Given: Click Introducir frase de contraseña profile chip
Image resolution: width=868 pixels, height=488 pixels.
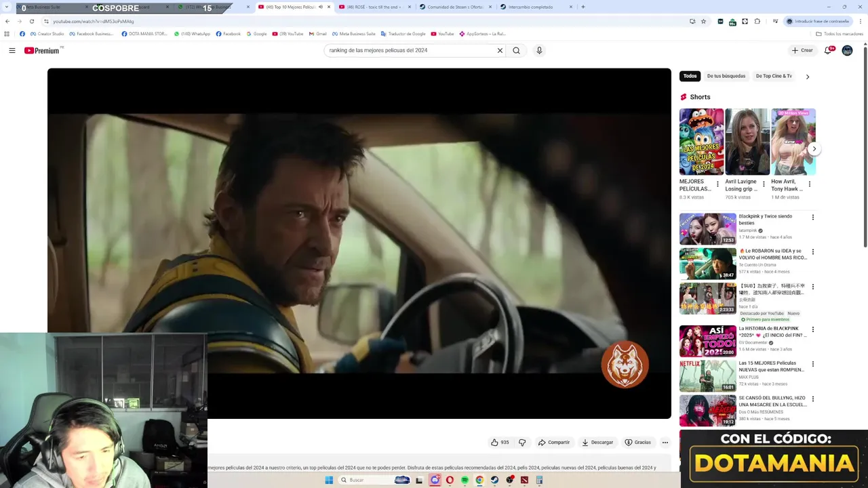Looking at the screenshot, I should 818,21.
